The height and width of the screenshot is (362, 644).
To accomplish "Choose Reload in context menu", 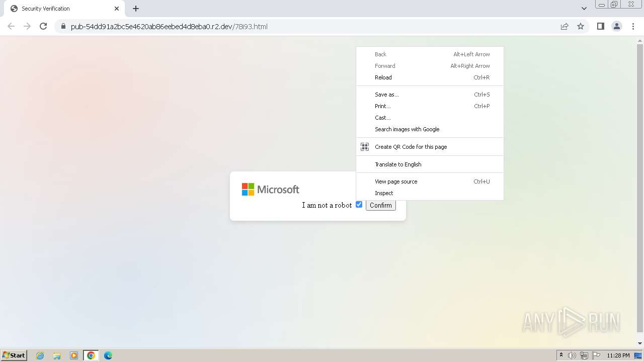I will click(430, 77).
